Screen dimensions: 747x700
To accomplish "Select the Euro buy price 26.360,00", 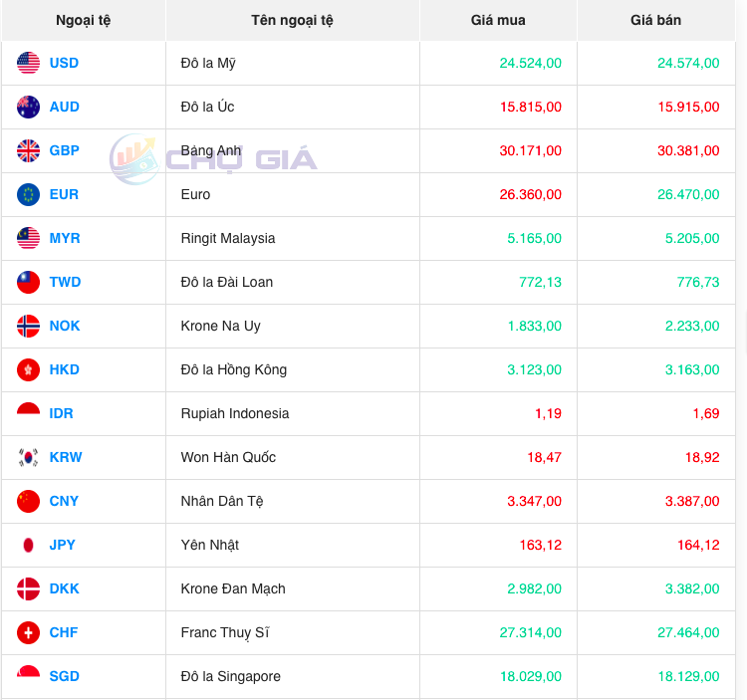I will [x=531, y=194].
